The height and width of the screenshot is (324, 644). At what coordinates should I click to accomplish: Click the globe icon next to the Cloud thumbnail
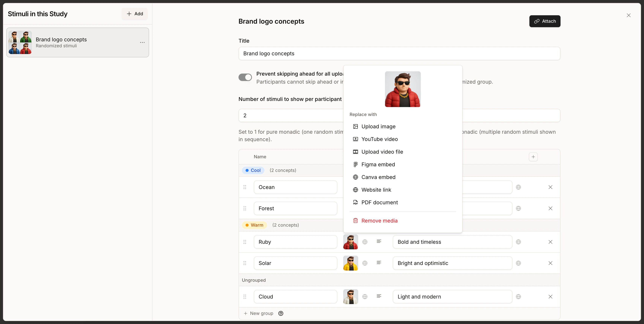(365, 296)
